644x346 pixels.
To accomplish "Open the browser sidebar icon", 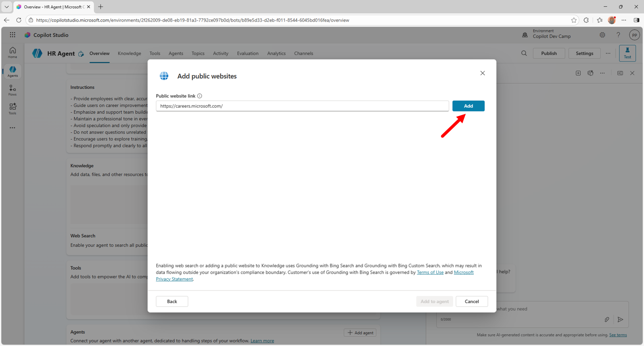I will 636,20.
